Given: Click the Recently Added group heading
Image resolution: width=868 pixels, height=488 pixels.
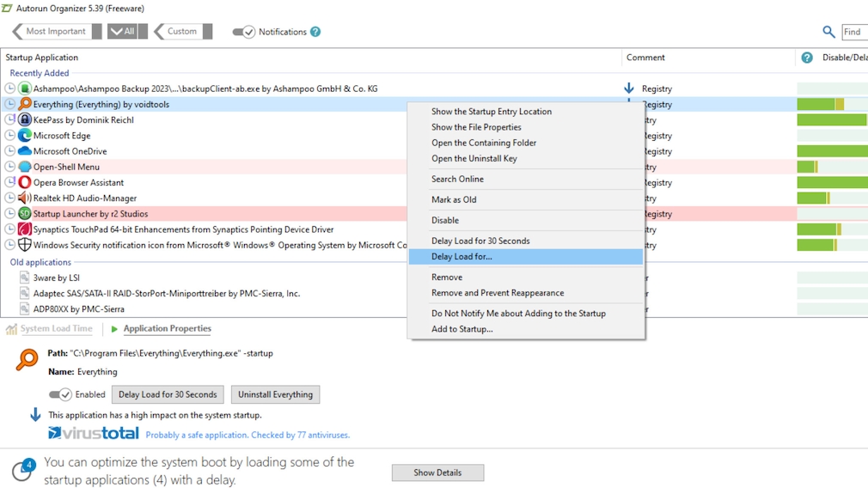Looking at the screenshot, I should coord(40,73).
